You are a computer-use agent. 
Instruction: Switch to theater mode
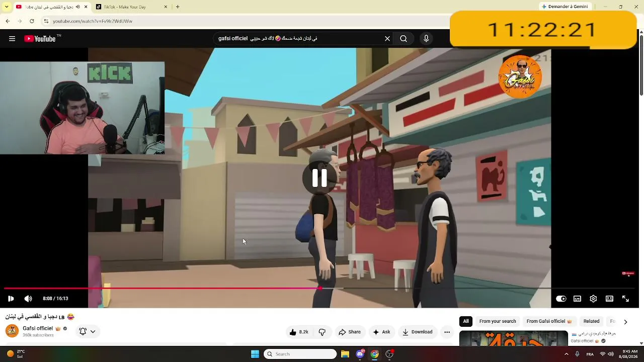(x=609, y=299)
